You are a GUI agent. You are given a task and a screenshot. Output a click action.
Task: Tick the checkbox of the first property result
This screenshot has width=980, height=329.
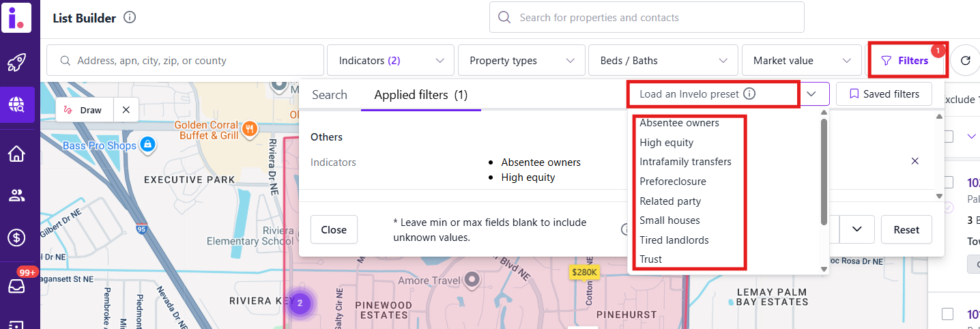pyautogui.click(x=948, y=182)
